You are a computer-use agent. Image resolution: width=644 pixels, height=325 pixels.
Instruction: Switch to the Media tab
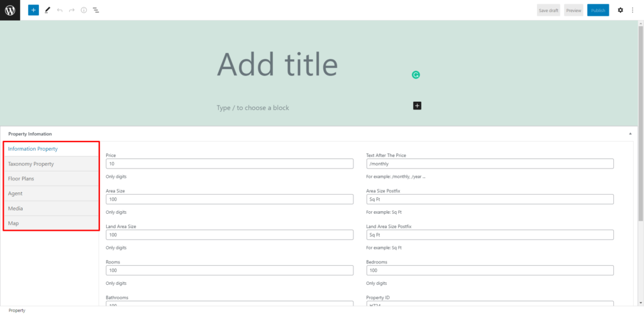coord(52,208)
